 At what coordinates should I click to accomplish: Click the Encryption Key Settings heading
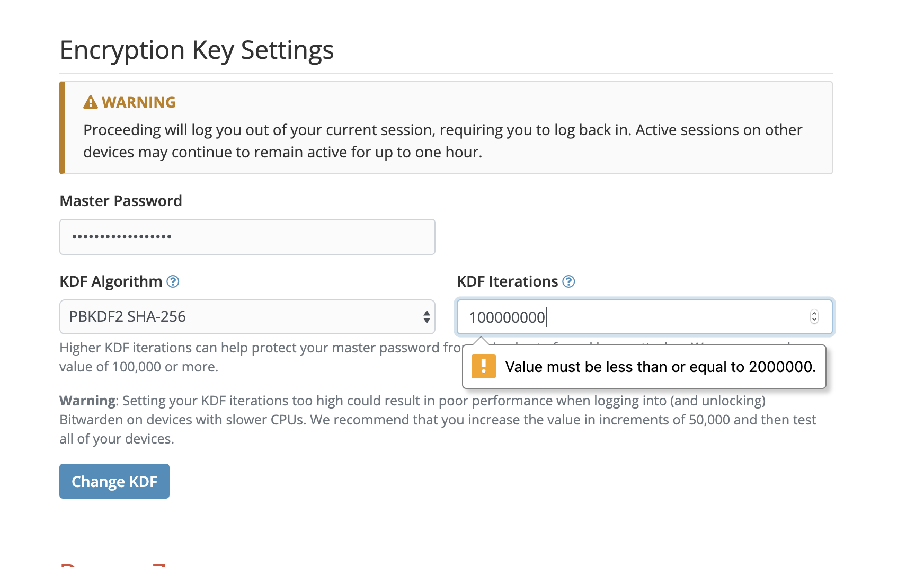pyautogui.click(x=197, y=50)
